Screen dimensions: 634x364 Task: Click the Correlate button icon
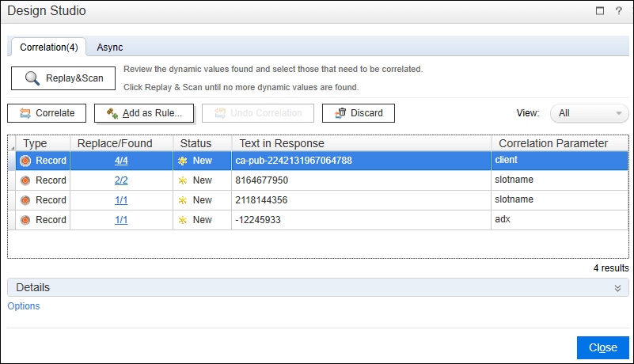(25, 113)
